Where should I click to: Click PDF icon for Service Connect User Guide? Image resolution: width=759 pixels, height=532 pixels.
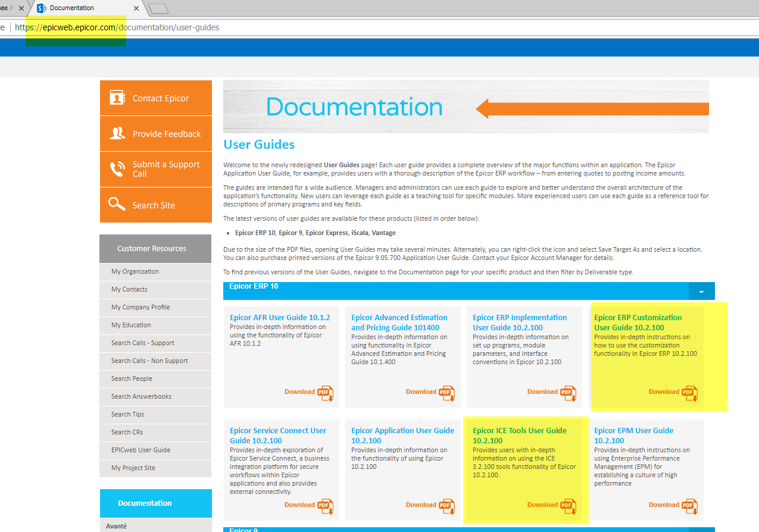(x=325, y=506)
